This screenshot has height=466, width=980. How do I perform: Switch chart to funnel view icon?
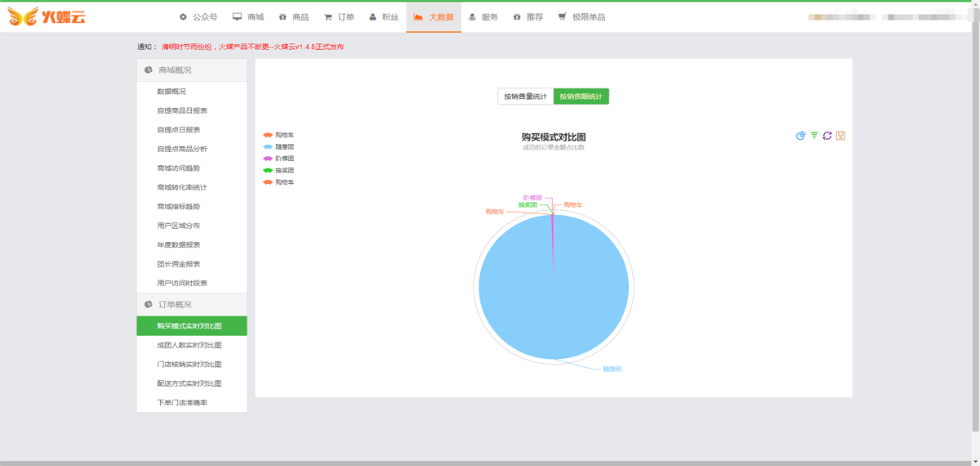[814, 136]
